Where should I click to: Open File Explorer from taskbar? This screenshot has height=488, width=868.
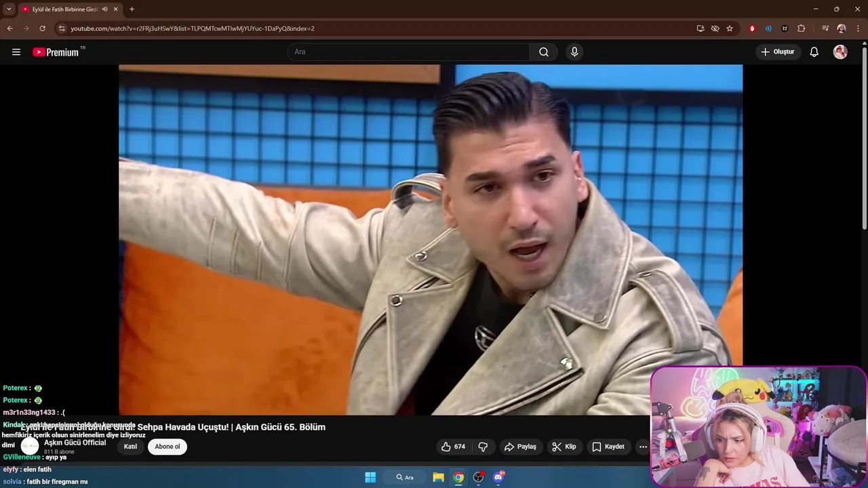pyautogui.click(x=438, y=477)
